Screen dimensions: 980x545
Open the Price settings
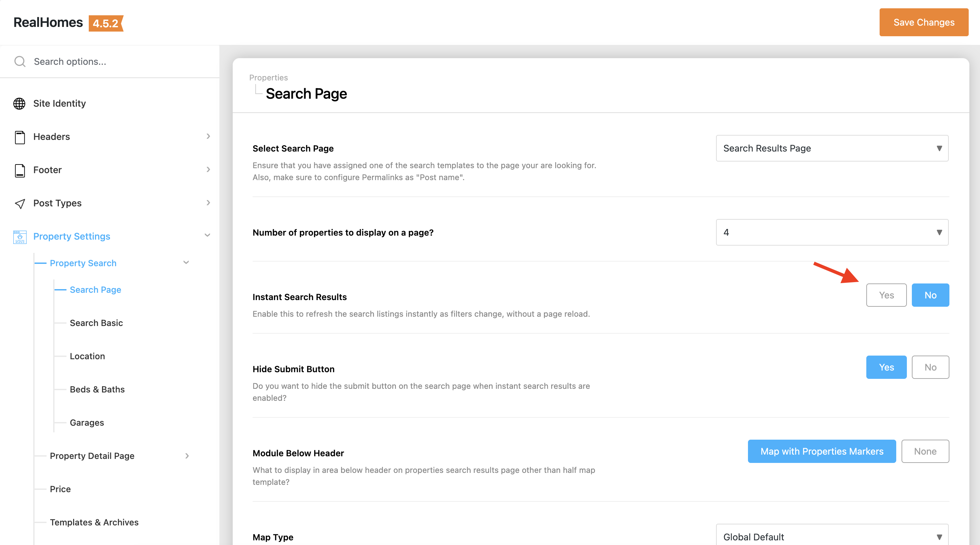tap(61, 489)
